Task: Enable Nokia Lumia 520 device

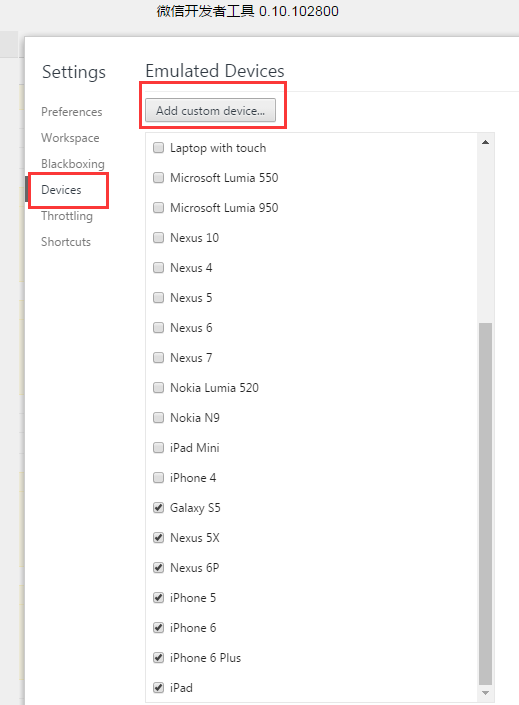Action: coord(158,388)
